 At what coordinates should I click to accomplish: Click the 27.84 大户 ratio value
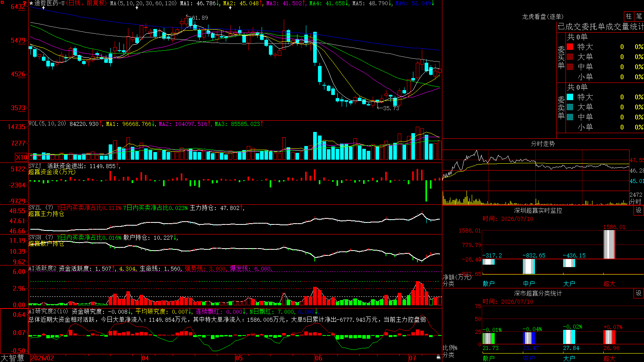click(x=571, y=348)
